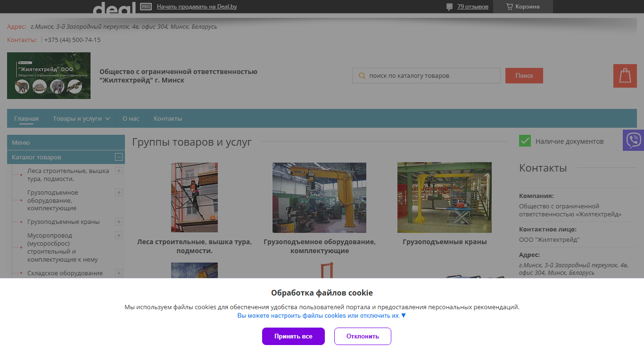Expand cookie settings options link
Viewport: 644px width, 362px height.
click(321, 316)
